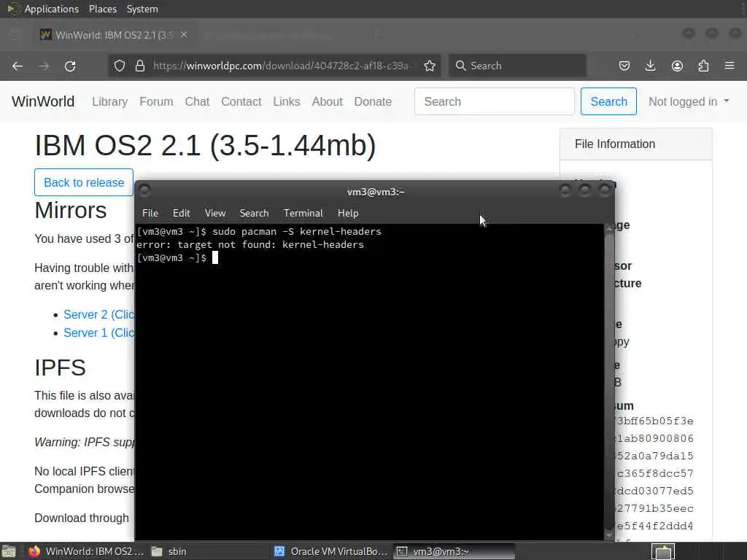
Task: Click the terminal scrollbar down arrow
Action: click(x=609, y=535)
